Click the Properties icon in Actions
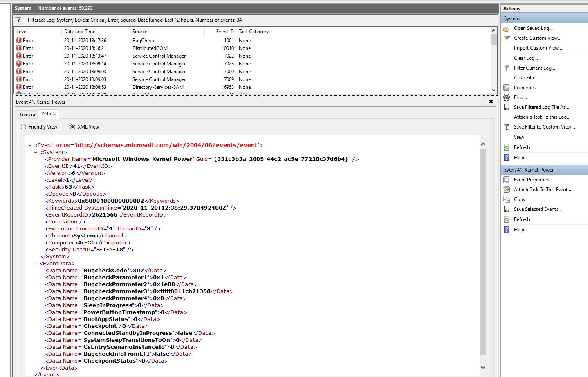 (x=507, y=88)
